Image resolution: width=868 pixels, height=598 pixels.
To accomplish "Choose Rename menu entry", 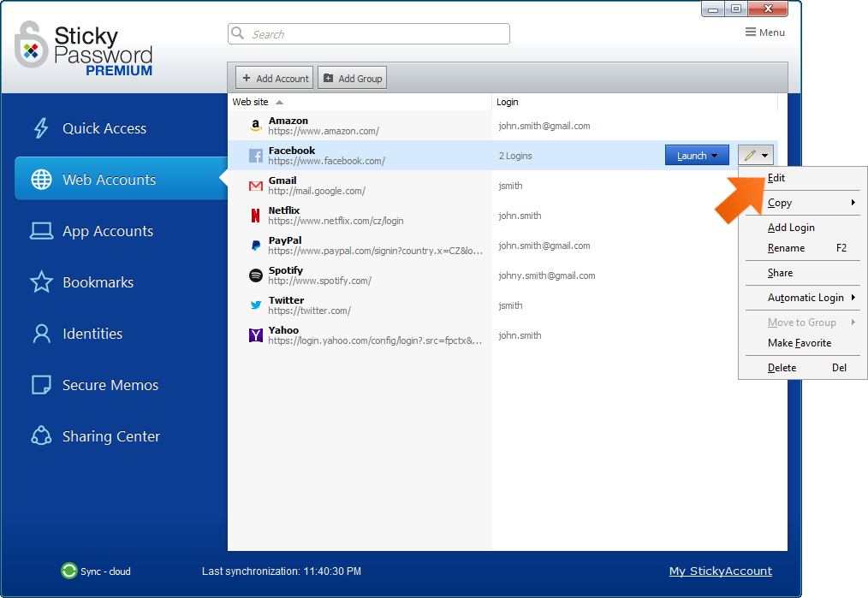I will (x=803, y=248).
